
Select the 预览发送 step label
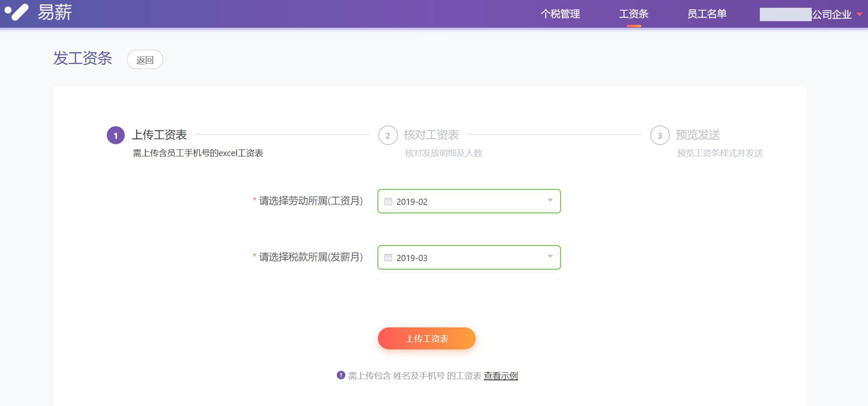click(697, 135)
